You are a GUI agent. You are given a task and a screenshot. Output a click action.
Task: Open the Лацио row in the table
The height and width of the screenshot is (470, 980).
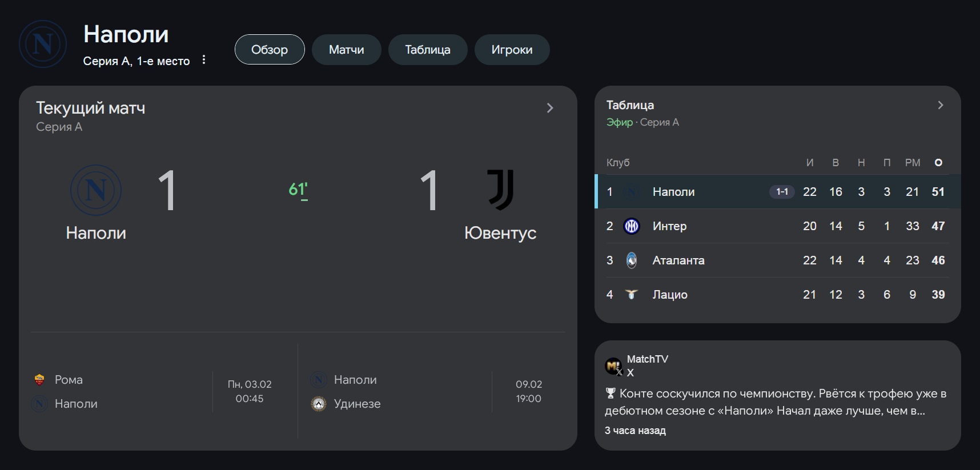tap(778, 295)
